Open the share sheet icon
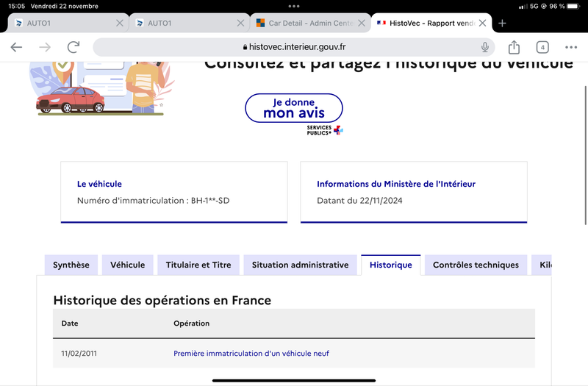This screenshot has width=588, height=386. pyautogui.click(x=514, y=47)
